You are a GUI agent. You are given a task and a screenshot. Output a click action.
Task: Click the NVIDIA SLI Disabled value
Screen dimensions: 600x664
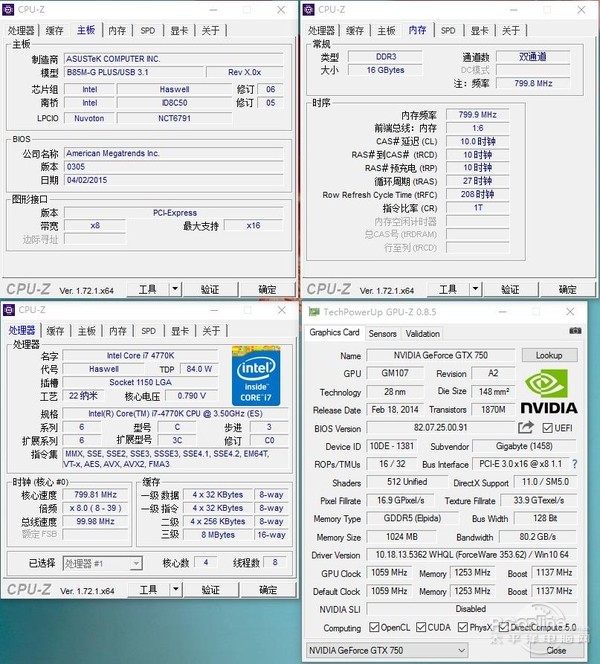[x=471, y=609]
